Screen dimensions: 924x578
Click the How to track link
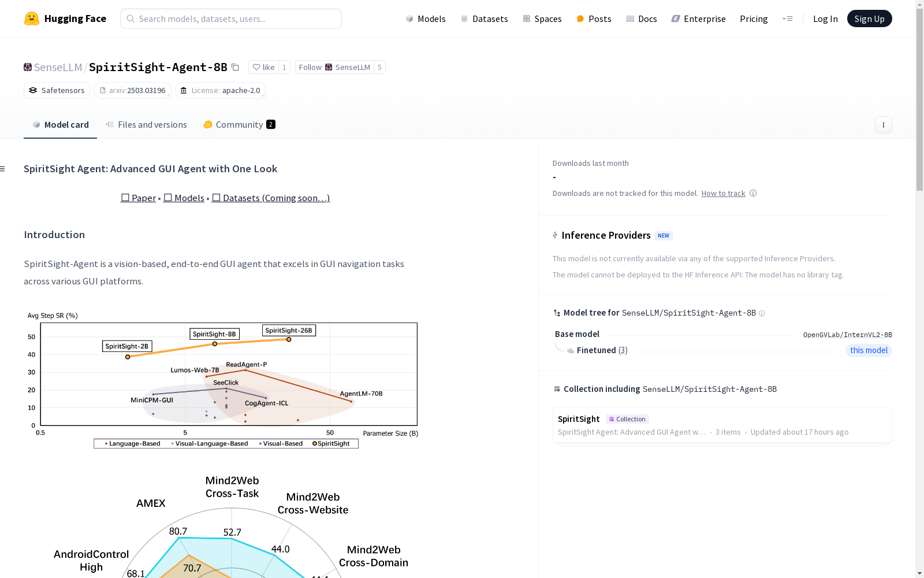(723, 193)
